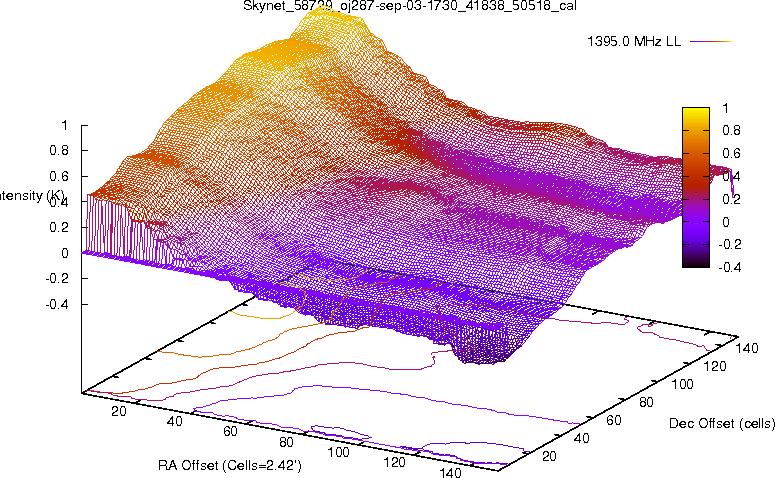Select Dec axis tick label 100
Image resolution: width=775 pixels, height=478 pixels.
coord(683,385)
